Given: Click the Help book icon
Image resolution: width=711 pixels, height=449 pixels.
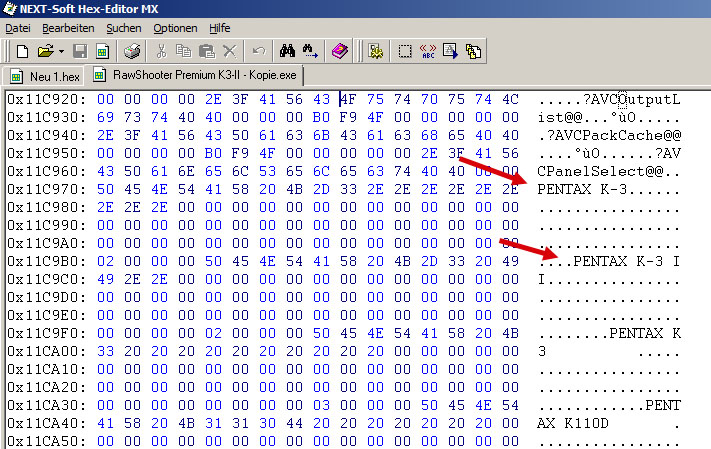Looking at the screenshot, I should [340, 51].
